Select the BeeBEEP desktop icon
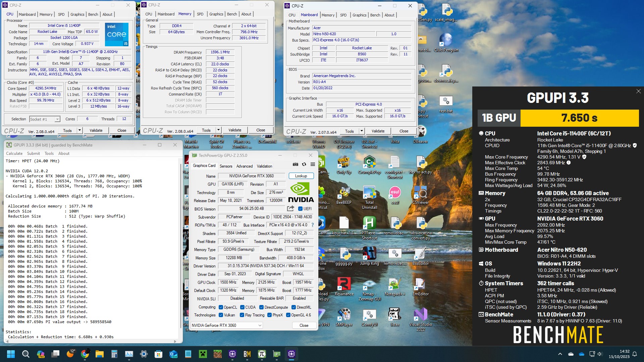The width and height of the screenshot is (644, 362). tap(344, 195)
